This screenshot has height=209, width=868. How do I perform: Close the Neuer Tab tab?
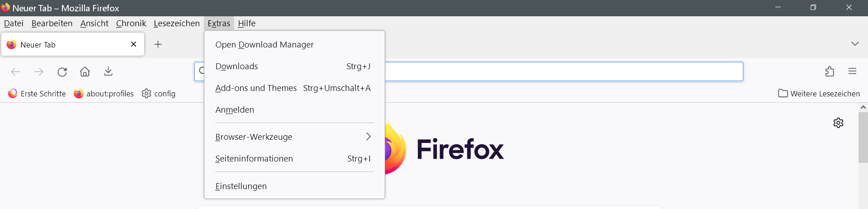click(x=133, y=44)
